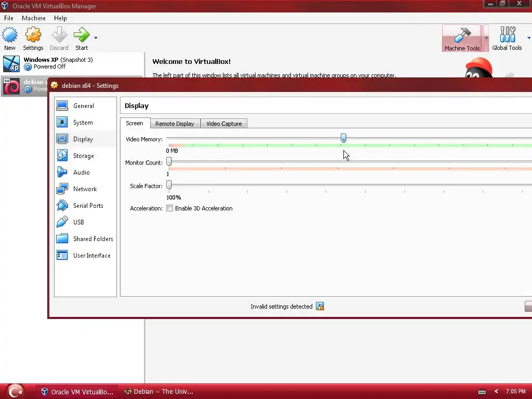Image resolution: width=532 pixels, height=399 pixels.
Task: Click the 'Invalid settings detected' text
Action: tap(281, 307)
